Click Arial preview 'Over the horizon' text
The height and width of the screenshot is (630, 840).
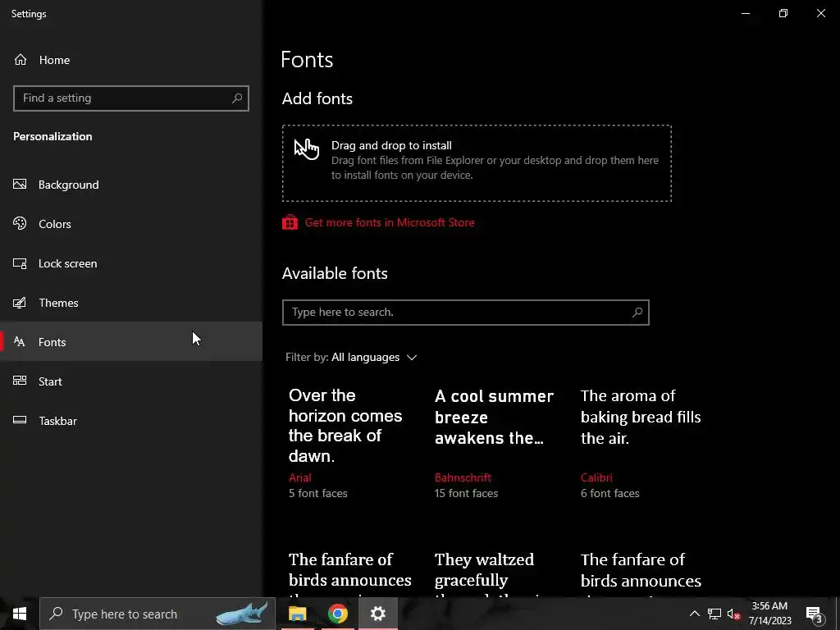[345, 426]
